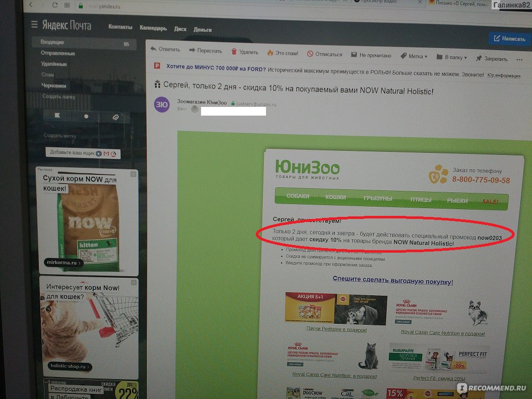Close the Сухой корм NOW ad
The image size is (532, 399).
[x=134, y=174]
